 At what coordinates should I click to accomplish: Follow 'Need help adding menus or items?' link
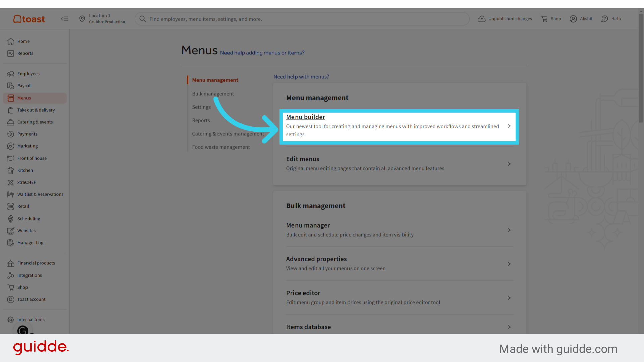262,53
